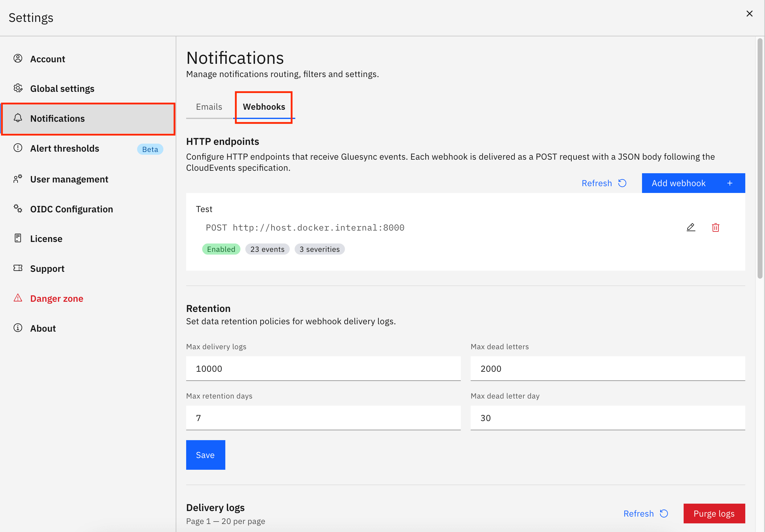Screen dimensions: 765x532
Task: Click the Alert thresholds warning icon
Action: (x=18, y=148)
